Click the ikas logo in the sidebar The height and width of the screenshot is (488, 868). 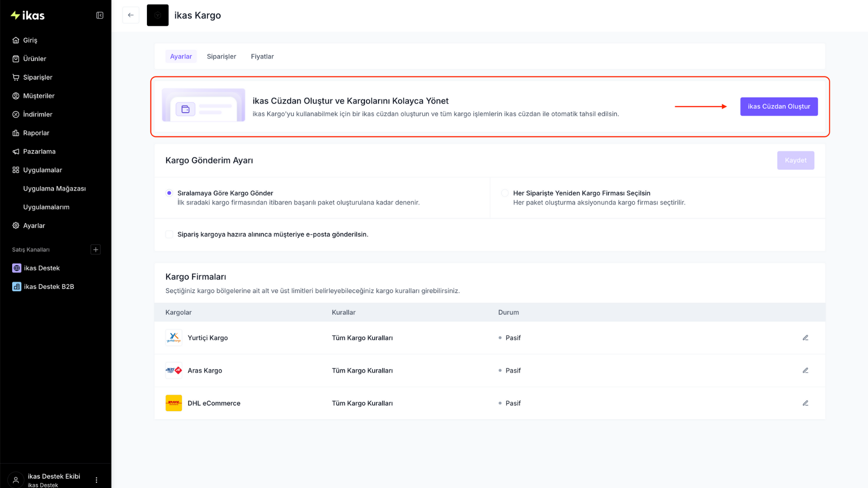click(28, 15)
